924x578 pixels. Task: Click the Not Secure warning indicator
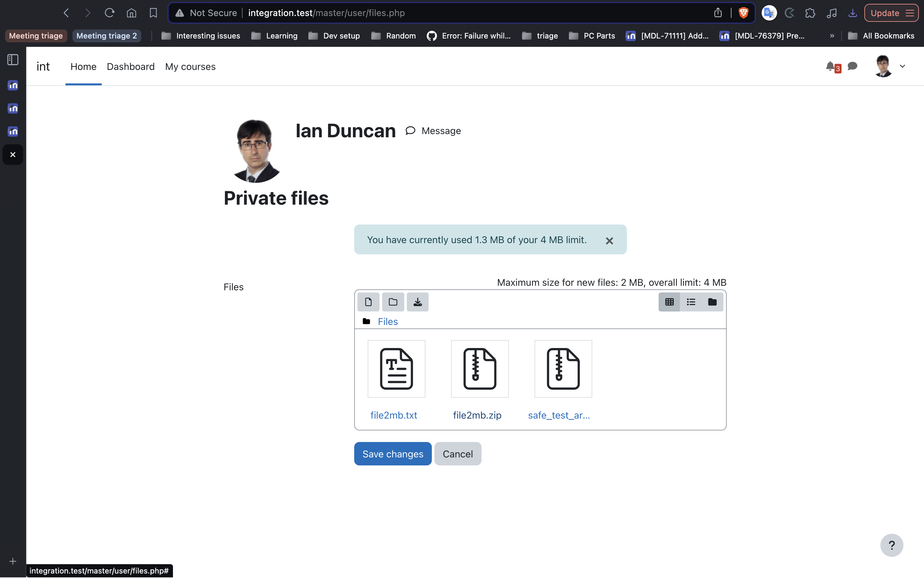[206, 13]
